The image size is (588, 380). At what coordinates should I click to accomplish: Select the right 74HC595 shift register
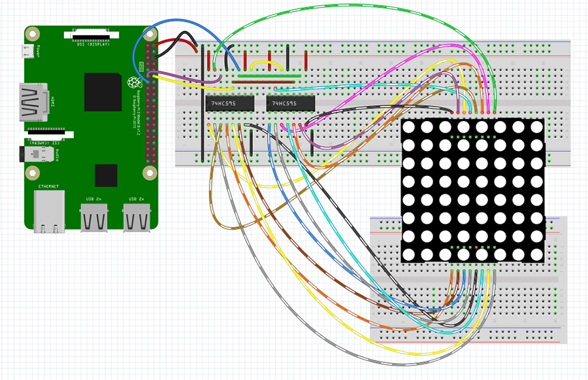click(291, 103)
